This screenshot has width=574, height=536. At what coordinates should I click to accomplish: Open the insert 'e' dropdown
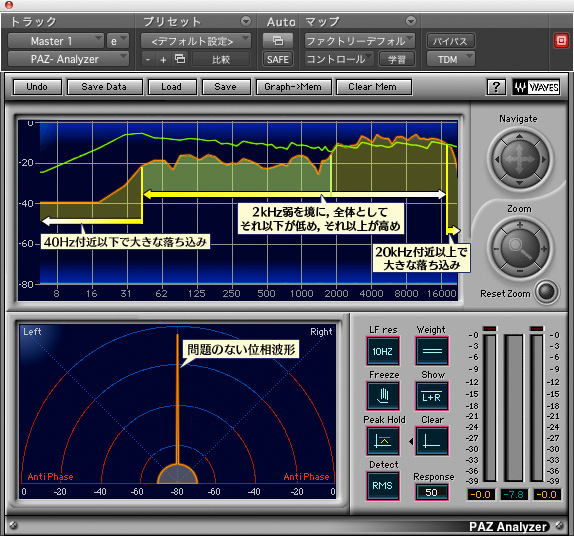click(118, 41)
